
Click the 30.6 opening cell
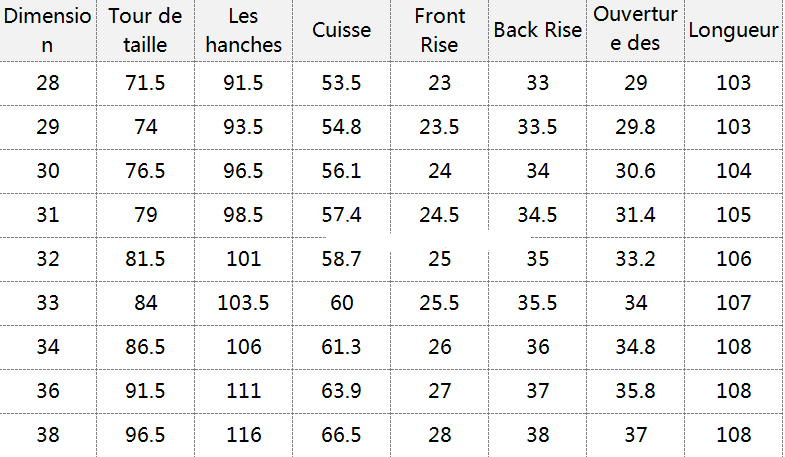coord(635,171)
